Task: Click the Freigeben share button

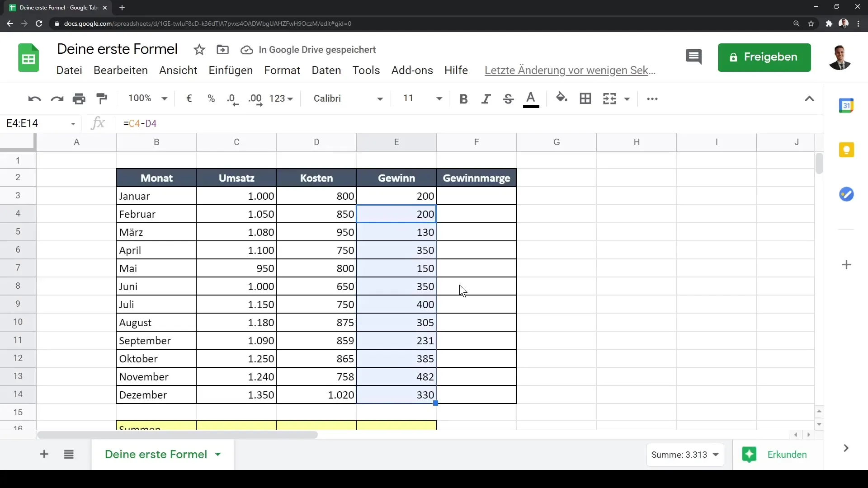Action: (x=764, y=57)
